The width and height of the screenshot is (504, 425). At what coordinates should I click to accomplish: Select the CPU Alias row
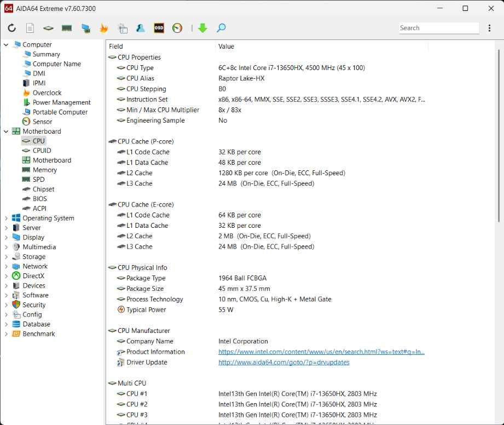[x=268, y=78]
